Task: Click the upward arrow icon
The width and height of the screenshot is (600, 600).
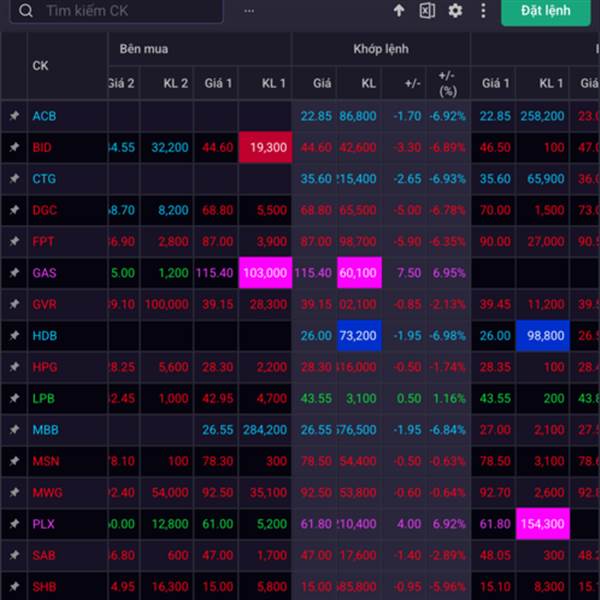Action: point(399,10)
